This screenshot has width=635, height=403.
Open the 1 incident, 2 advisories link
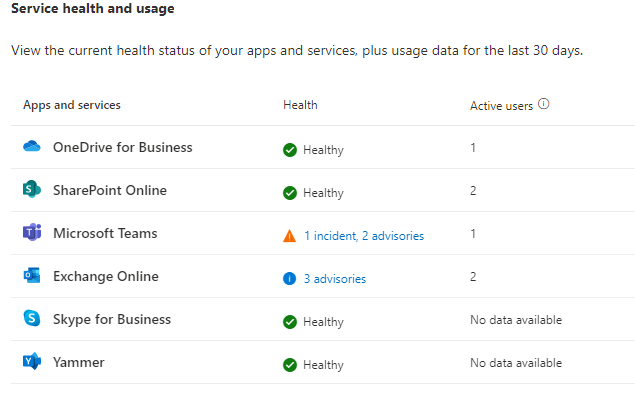pos(364,236)
